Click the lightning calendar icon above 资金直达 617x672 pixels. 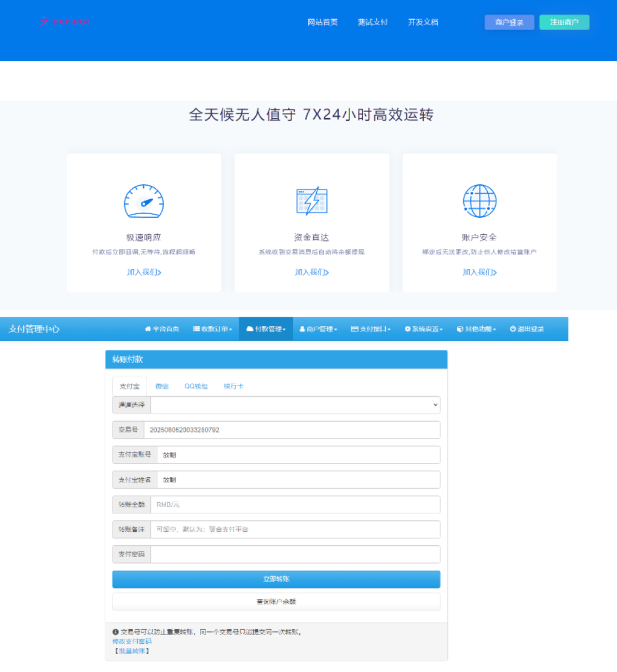pos(311,200)
